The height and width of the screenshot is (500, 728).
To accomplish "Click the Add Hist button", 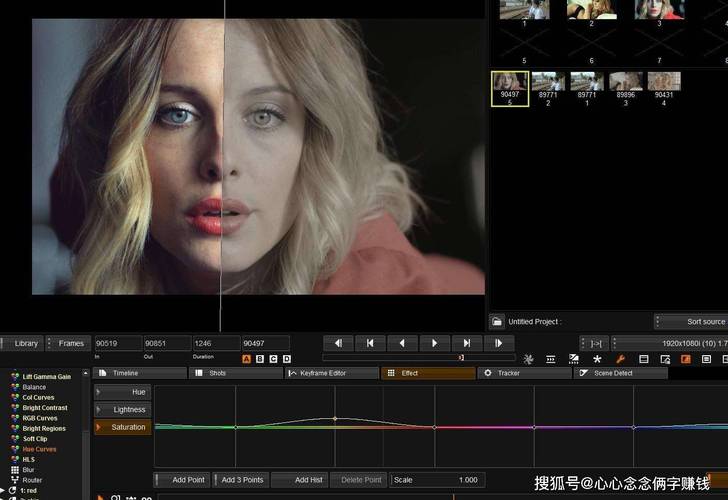I will (x=300, y=480).
